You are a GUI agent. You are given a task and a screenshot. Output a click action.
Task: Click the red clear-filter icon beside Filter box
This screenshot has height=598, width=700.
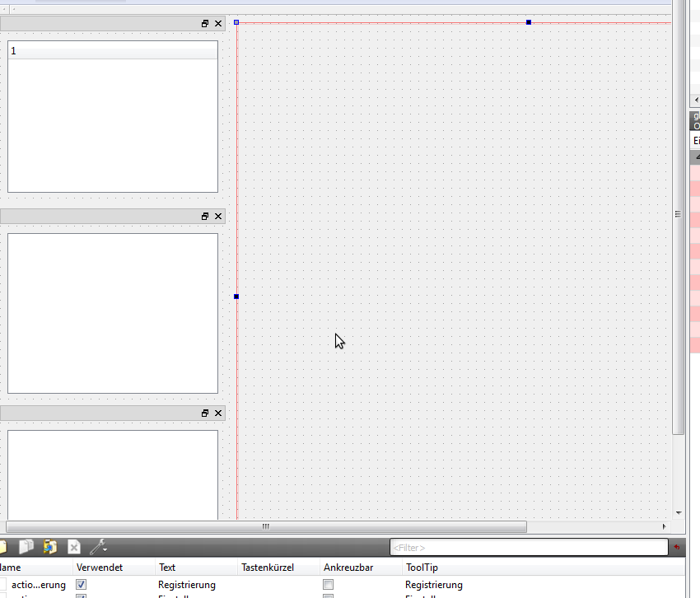[677, 547]
